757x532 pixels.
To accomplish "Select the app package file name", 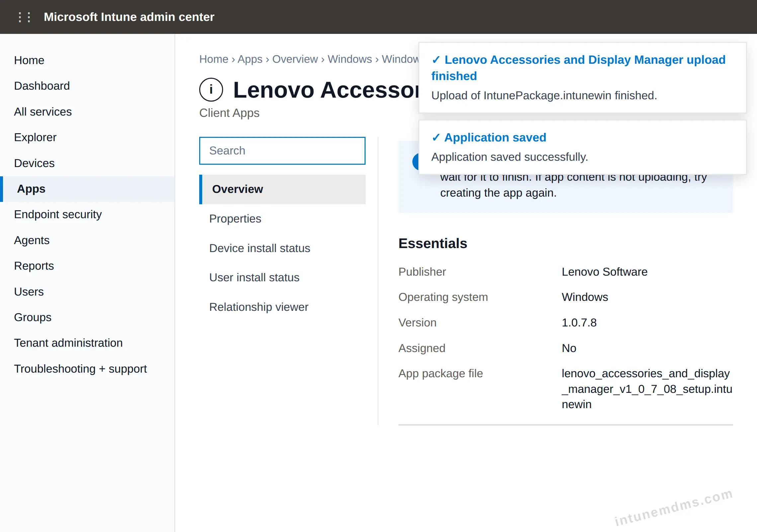I will [x=647, y=389].
